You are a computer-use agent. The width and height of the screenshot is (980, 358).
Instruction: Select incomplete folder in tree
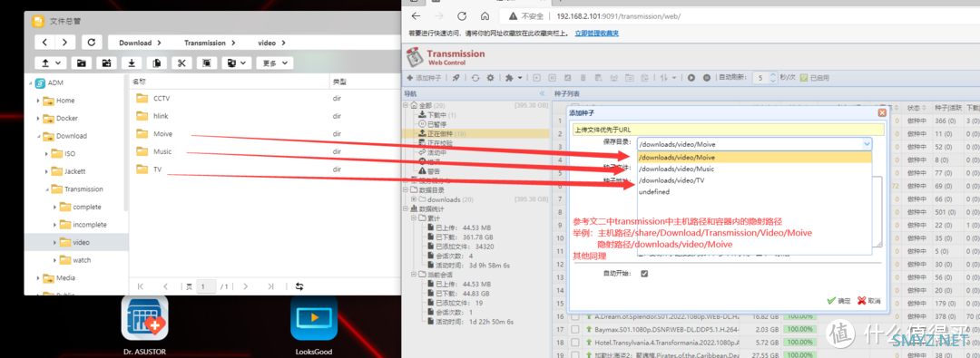89,224
